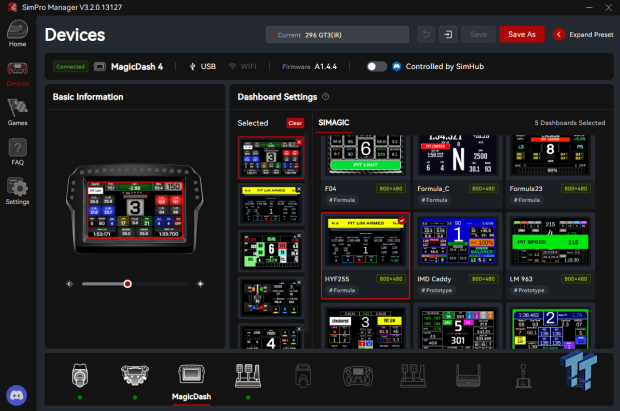Select the steering wheel device icon

pyautogui.click(x=135, y=375)
